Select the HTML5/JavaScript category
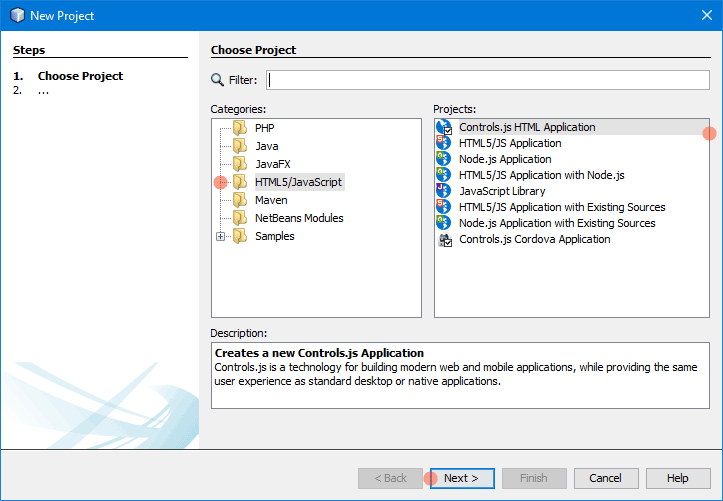723x501 pixels. click(299, 182)
